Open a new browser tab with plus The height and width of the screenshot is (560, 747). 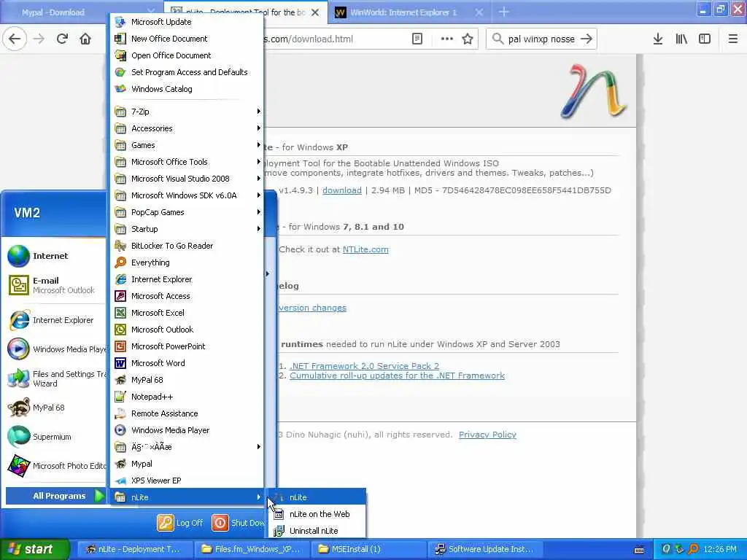tap(503, 12)
